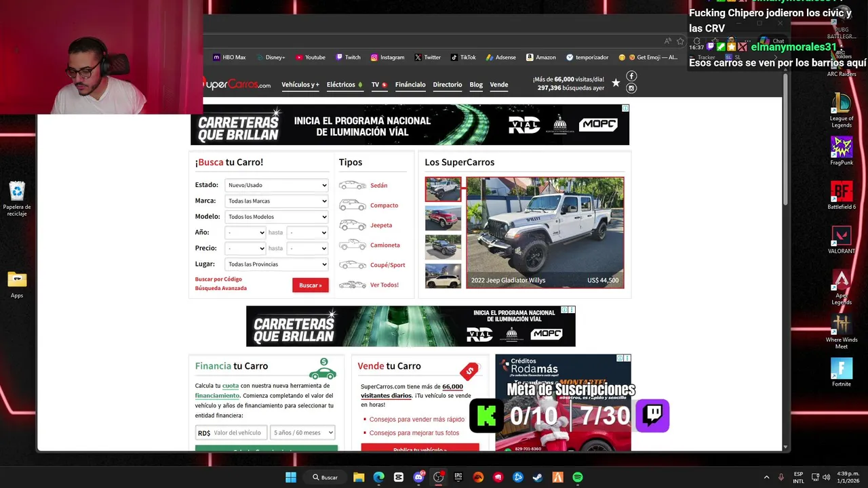Select the Jeepeta vehicle type

[x=366, y=225]
